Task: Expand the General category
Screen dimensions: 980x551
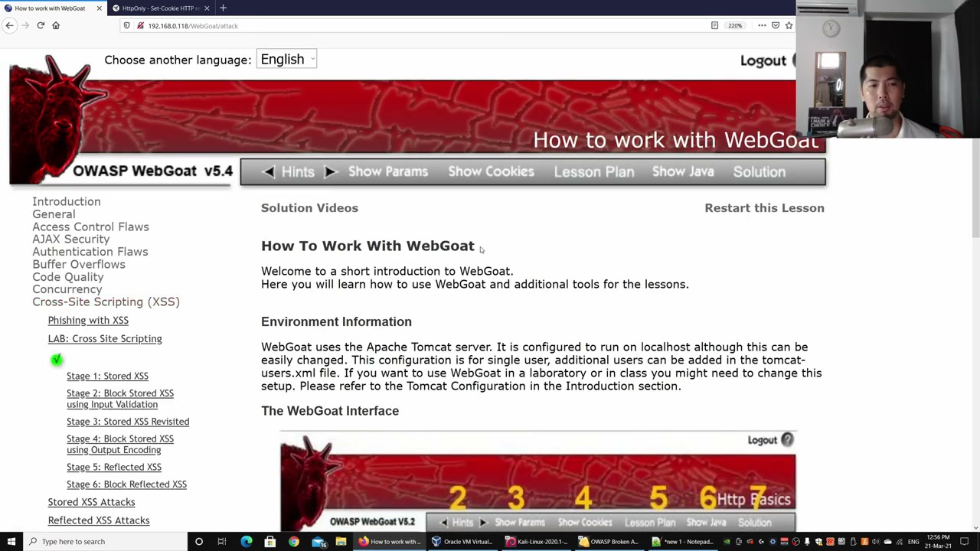Action: coord(54,214)
